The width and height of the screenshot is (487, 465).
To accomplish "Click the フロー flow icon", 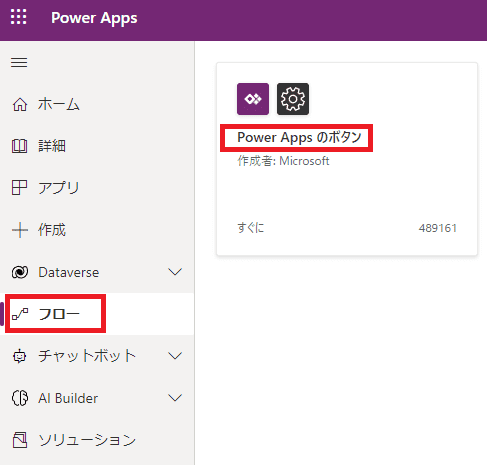I will tap(20, 314).
